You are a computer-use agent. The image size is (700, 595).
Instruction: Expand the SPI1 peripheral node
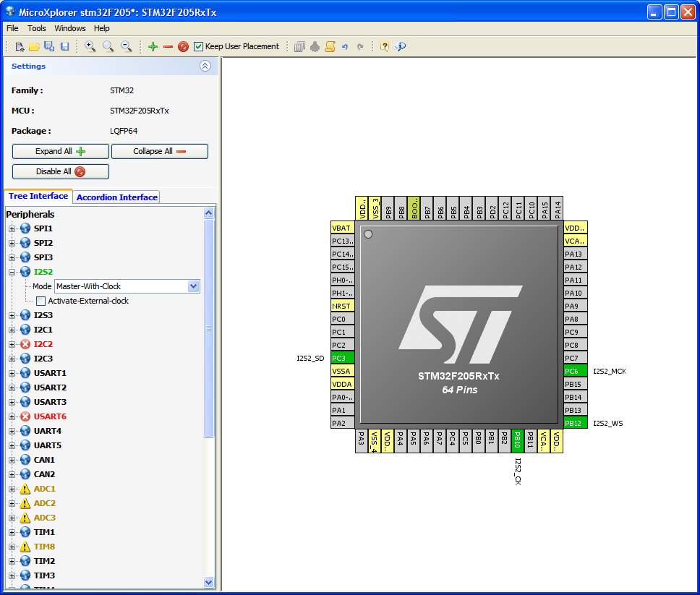[12, 228]
